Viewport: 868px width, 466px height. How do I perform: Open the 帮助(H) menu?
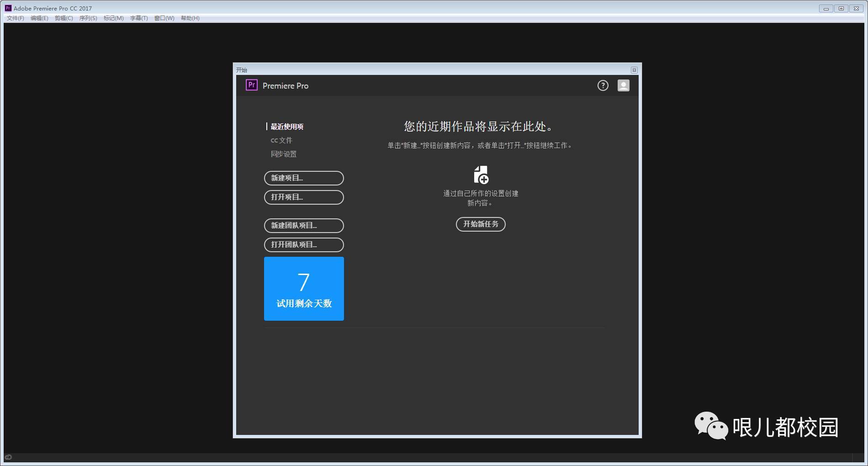tap(190, 18)
